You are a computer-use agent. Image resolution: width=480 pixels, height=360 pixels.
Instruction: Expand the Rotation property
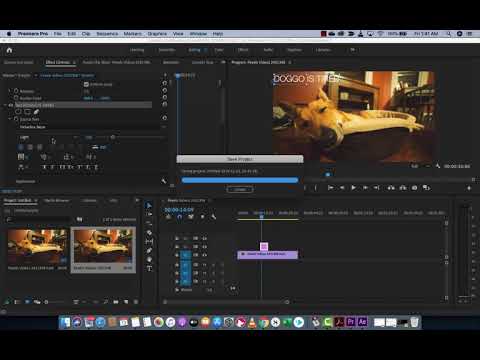click(9, 91)
